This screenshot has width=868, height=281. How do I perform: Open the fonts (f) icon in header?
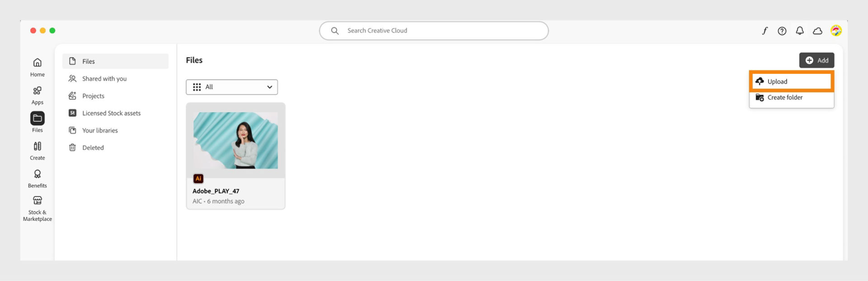(x=764, y=31)
